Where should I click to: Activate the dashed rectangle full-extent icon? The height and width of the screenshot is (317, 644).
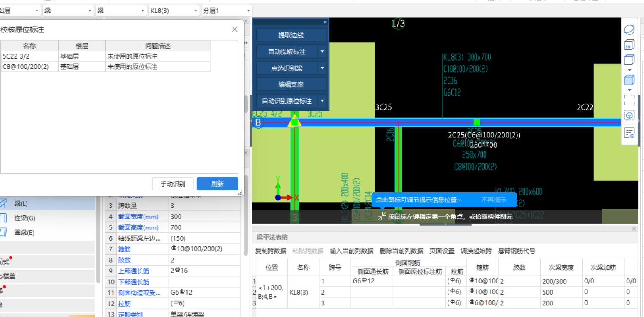point(629,100)
